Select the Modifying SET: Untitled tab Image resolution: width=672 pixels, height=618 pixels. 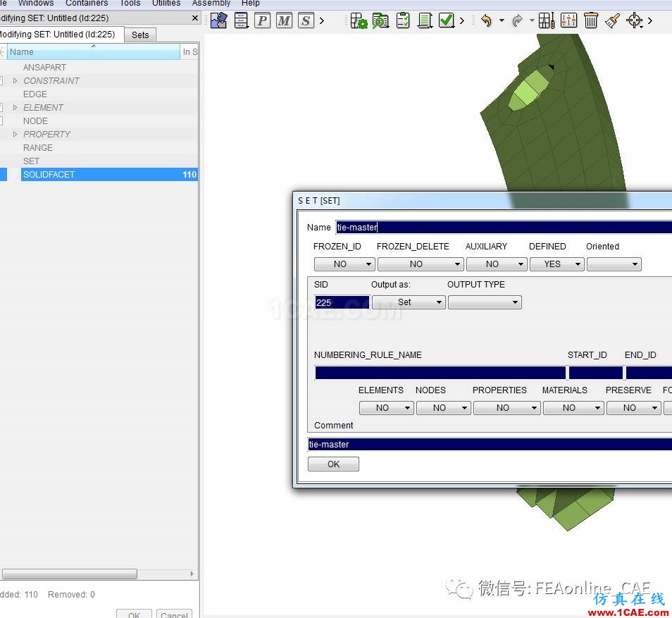[61, 35]
